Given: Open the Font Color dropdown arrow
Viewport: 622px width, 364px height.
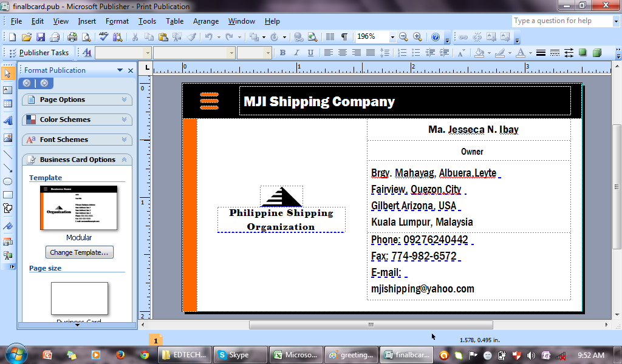Looking at the screenshot, I should click(x=530, y=53).
